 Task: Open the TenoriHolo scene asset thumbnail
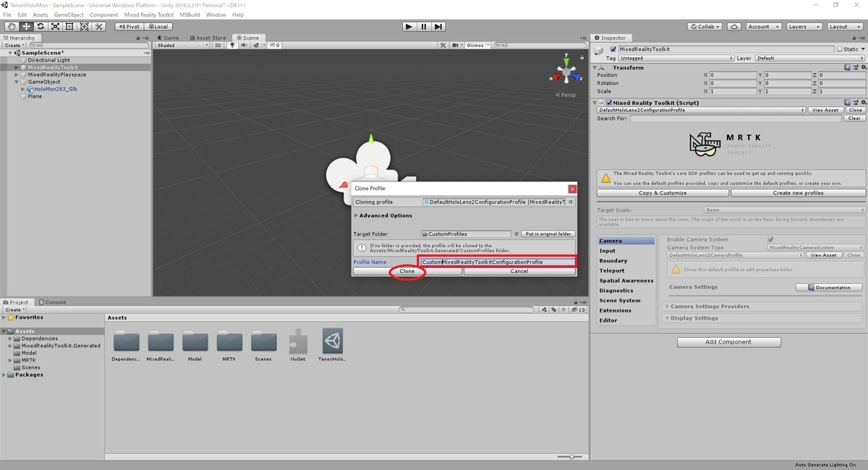[x=333, y=346]
